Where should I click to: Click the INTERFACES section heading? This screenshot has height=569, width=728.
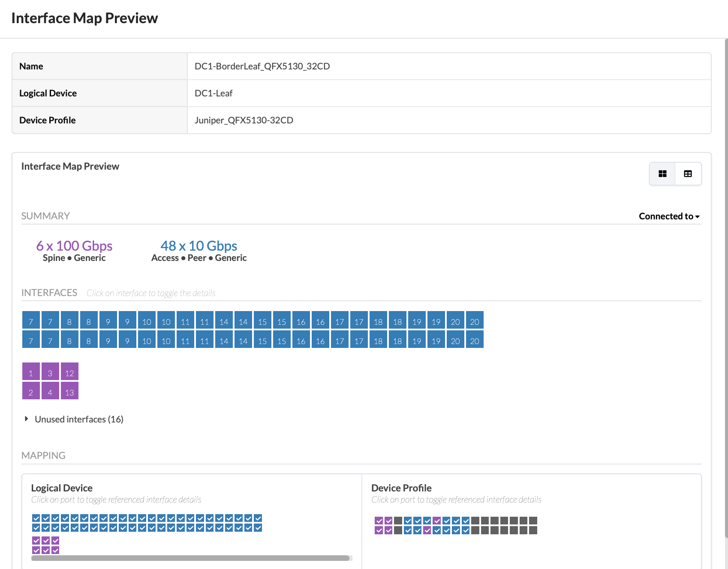pyautogui.click(x=49, y=293)
